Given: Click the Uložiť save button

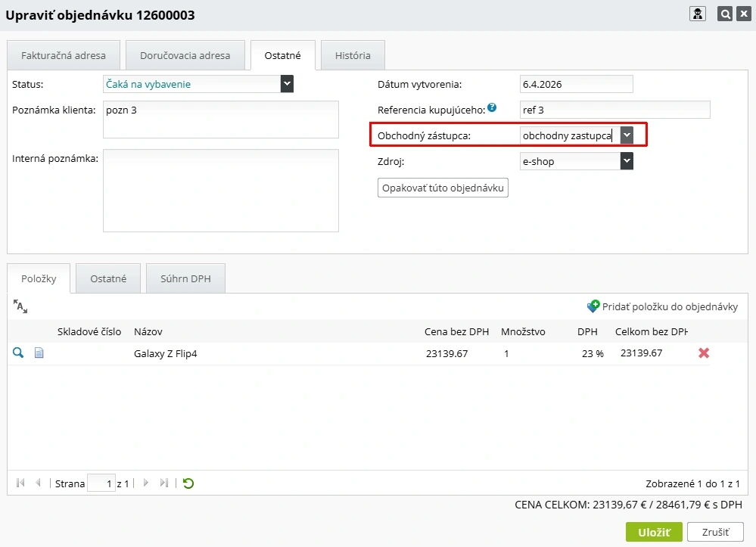Looking at the screenshot, I should (x=654, y=532).
